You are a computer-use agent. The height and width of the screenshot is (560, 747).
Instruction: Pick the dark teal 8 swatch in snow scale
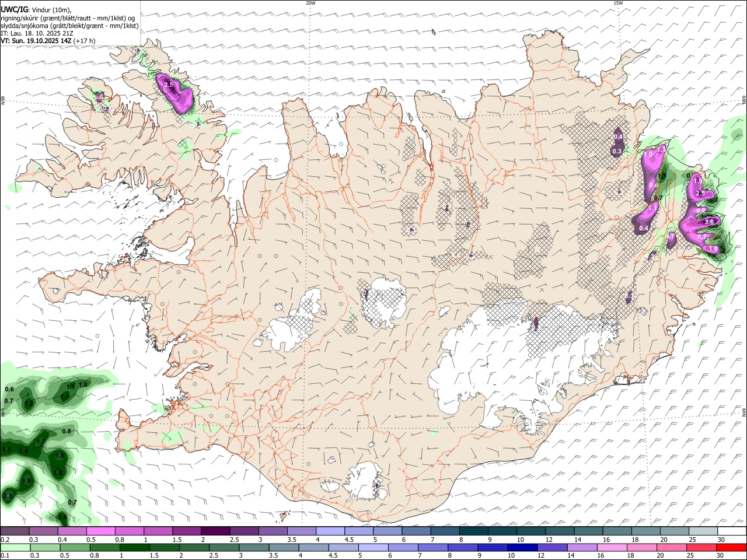(x=473, y=531)
